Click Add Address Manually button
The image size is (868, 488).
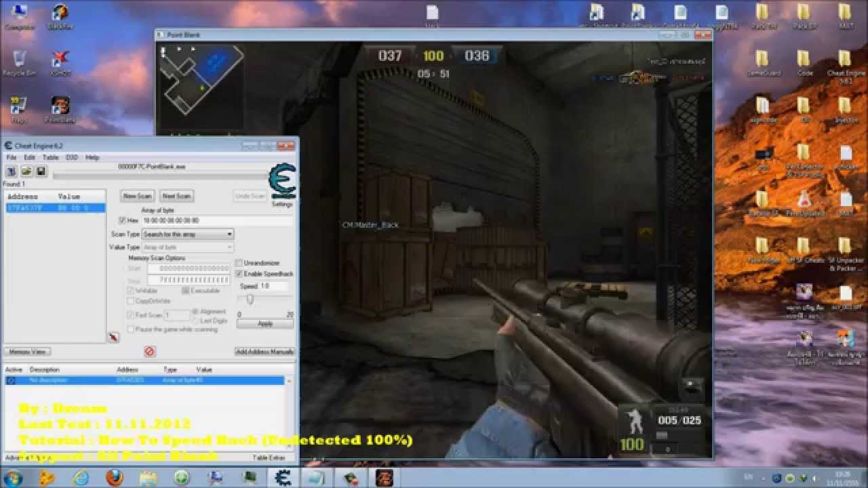pyautogui.click(x=264, y=352)
